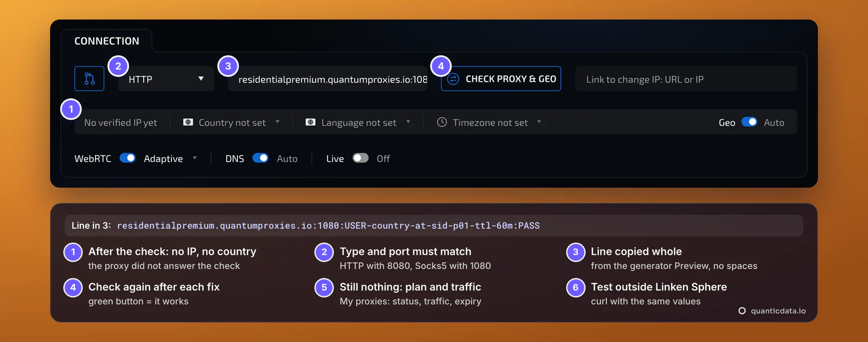Toggle the Geo Auto switch
This screenshot has width=868, height=342.
[749, 122]
